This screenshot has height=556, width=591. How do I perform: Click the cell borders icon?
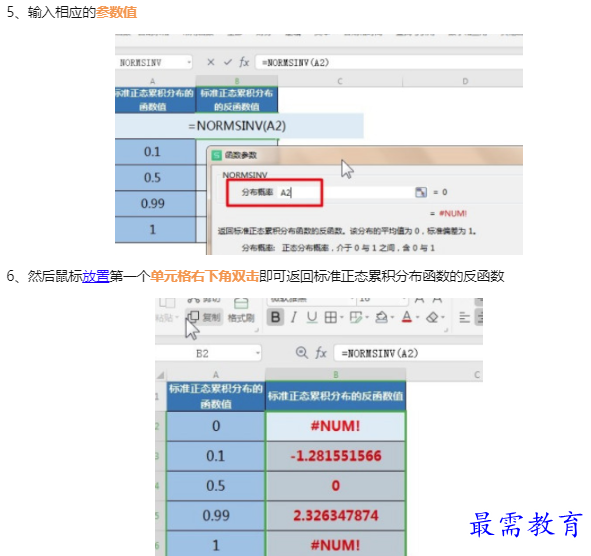coord(331,317)
